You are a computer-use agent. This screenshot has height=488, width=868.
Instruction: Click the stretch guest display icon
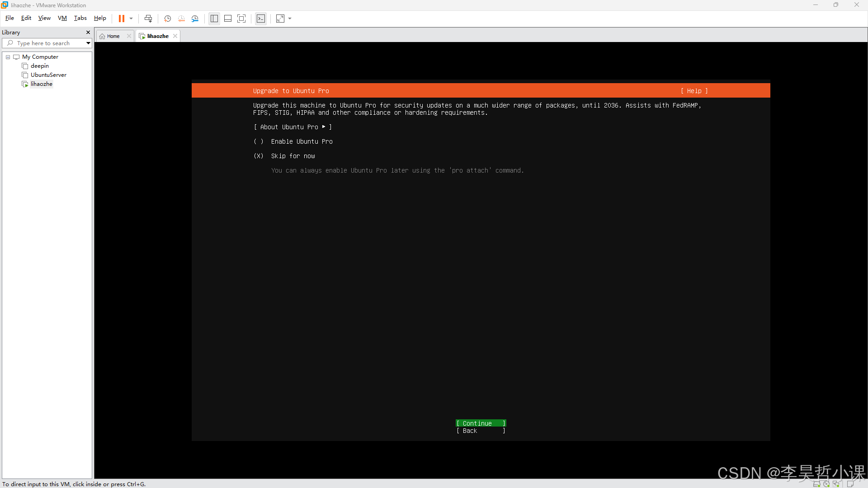point(280,19)
